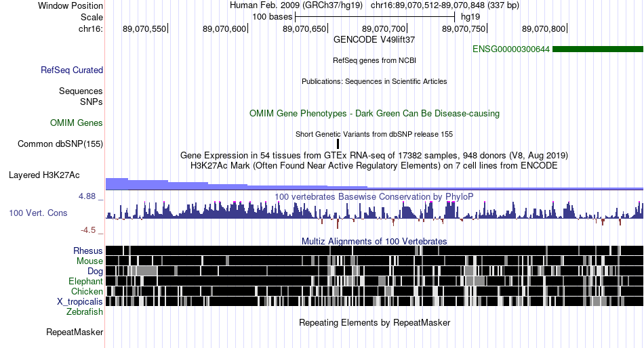Click the 100 Vert. Cons track label
The image size is (644, 348).
(38, 213)
